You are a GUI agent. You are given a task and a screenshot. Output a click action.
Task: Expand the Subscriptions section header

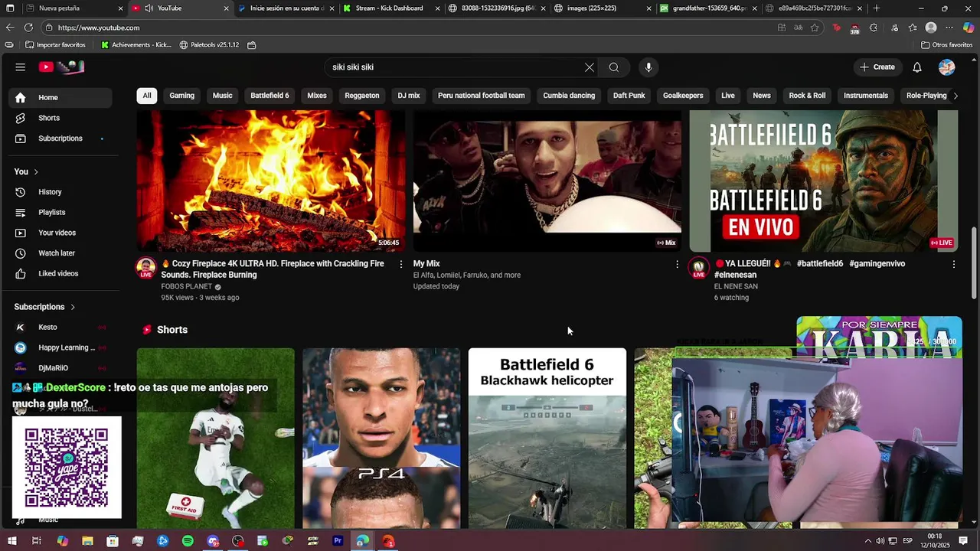pos(45,307)
